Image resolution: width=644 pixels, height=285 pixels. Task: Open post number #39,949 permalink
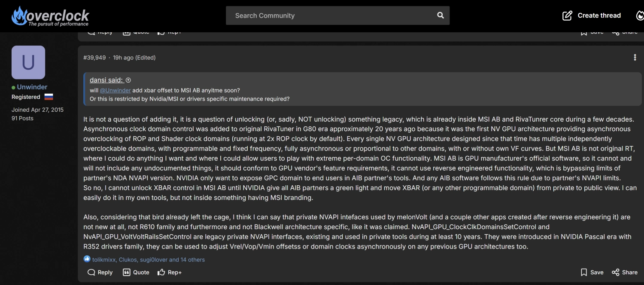(x=94, y=58)
